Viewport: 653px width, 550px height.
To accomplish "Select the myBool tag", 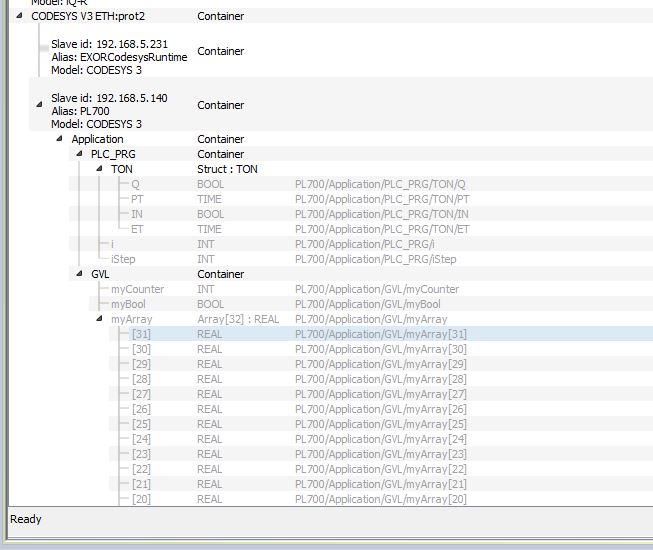I will click(x=128, y=304).
